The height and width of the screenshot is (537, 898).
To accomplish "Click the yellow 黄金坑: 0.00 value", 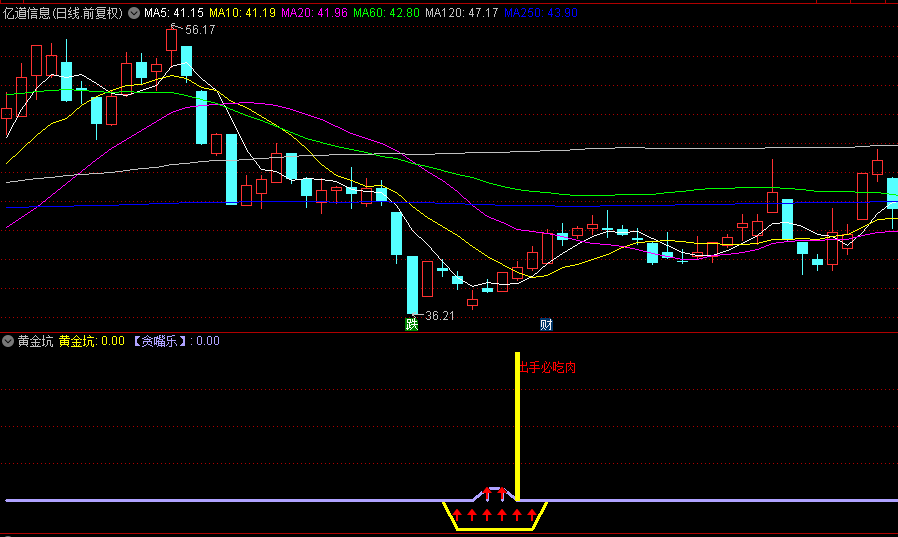I will click(92, 341).
